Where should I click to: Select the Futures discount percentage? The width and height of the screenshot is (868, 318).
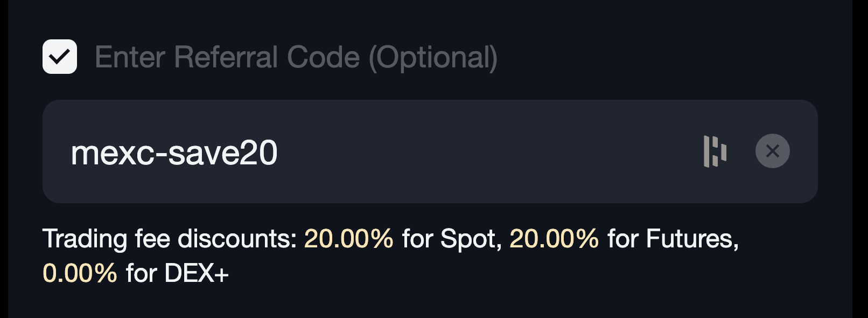(x=552, y=238)
